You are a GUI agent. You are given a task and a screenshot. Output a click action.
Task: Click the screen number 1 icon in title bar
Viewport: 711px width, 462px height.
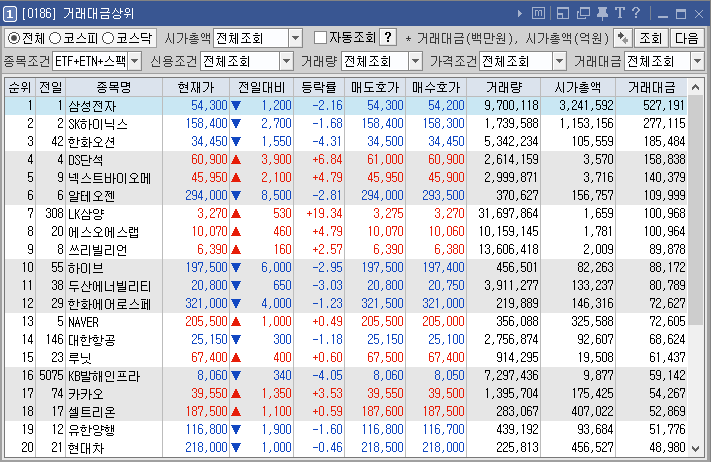pos(10,14)
